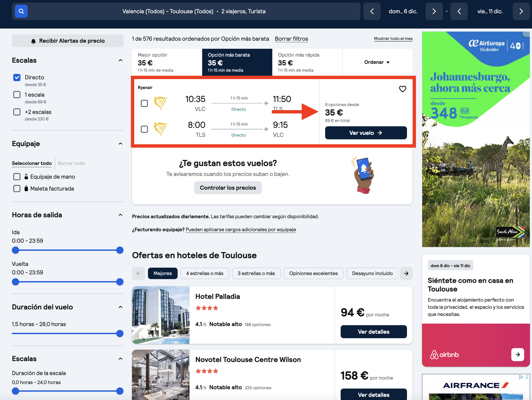Viewport: 532px width, 400px height.
Task: Open the Hotel Palladia photo thumbnail
Action: [161, 315]
